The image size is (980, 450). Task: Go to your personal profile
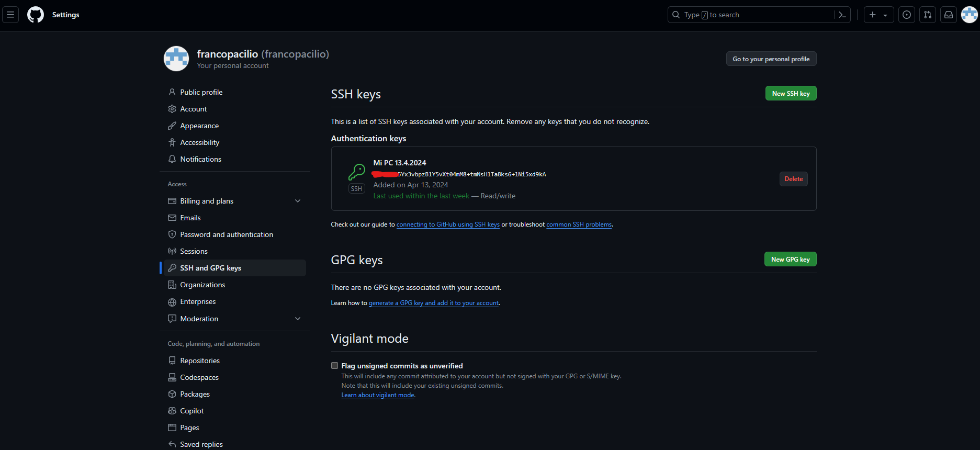click(x=771, y=59)
